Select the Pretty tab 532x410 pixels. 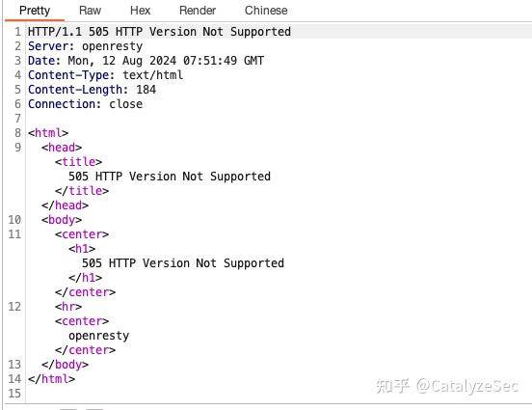coord(35,11)
